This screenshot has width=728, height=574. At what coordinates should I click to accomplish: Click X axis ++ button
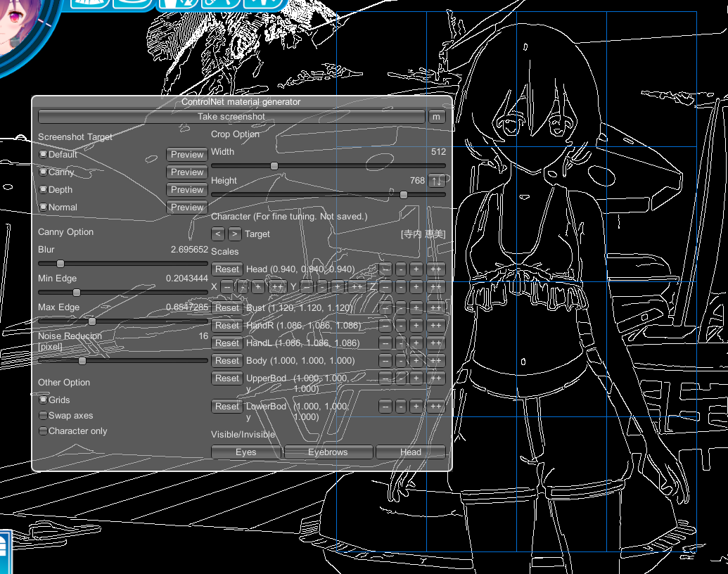click(x=277, y=287)
